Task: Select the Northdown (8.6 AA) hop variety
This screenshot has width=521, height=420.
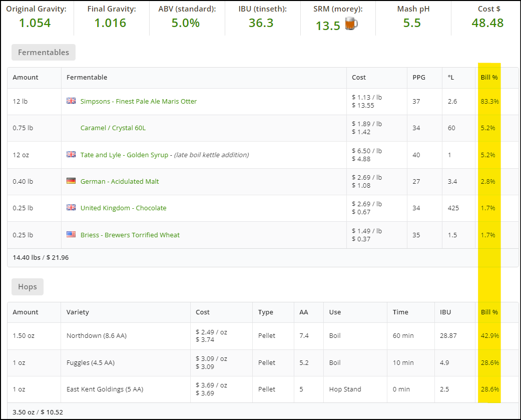Action: [x=97, y=335]
